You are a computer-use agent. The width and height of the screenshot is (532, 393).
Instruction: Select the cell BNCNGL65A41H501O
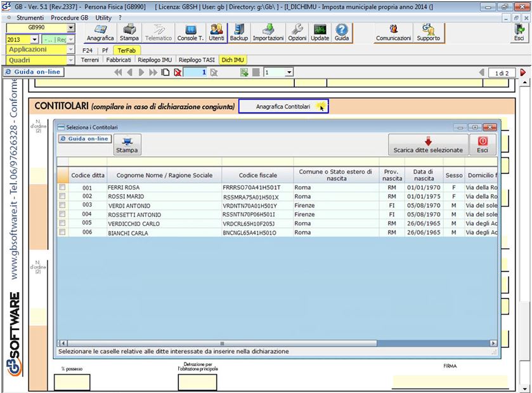click(x=258, y=232)
